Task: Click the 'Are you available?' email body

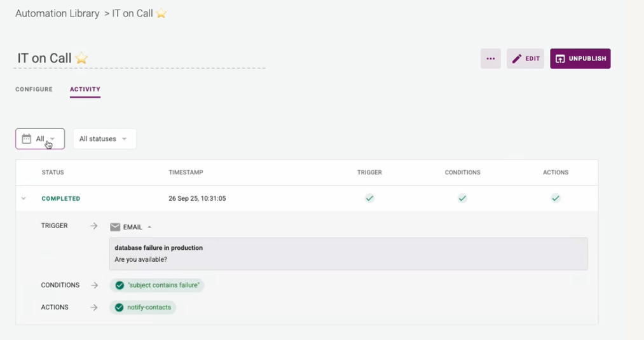Action: pos(141,259)
